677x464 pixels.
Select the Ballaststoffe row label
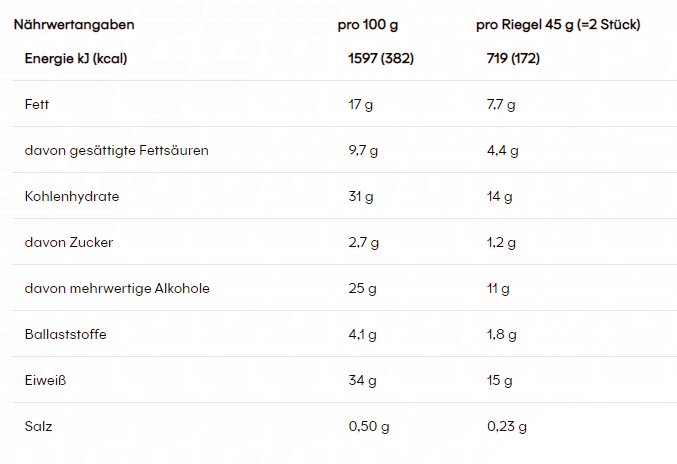point(66,335)
